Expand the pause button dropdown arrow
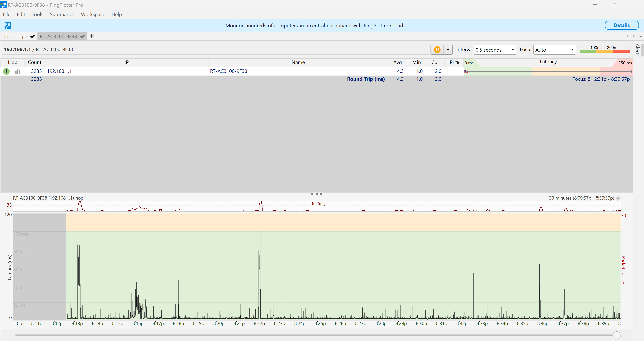 tap(448, 49)
